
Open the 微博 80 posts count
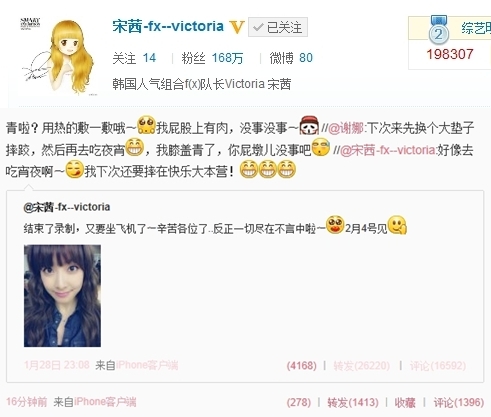point(291,58)
